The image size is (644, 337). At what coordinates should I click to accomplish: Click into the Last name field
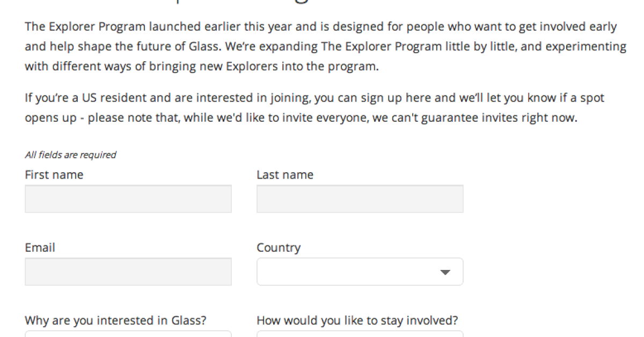pyautogui.click(x=360, y=199)
